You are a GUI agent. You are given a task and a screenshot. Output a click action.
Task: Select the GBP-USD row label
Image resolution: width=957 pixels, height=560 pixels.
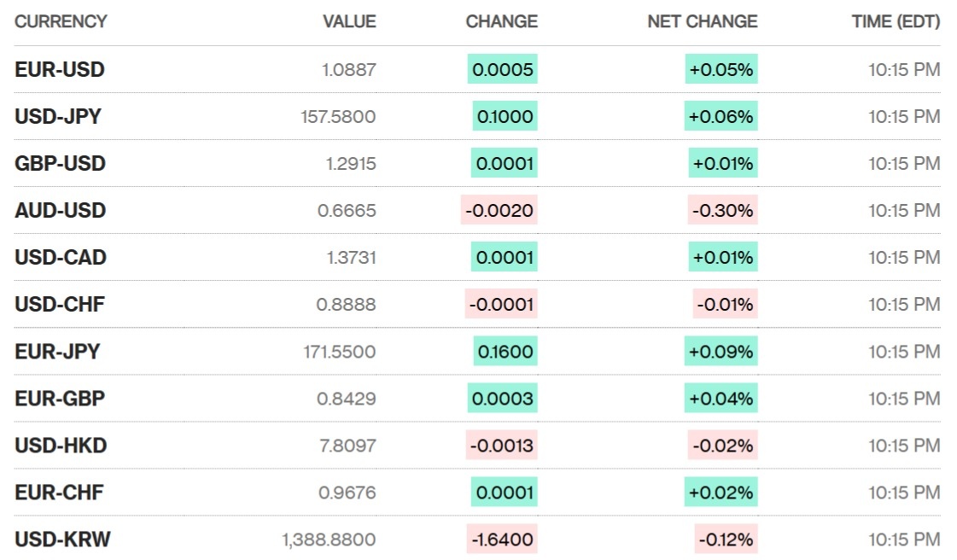click(x=60, y=164)
